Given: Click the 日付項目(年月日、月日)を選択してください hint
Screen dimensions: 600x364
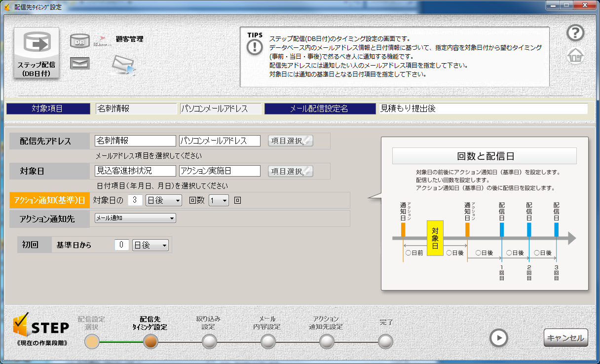Looking at the screenshot, I should (161, 186).
